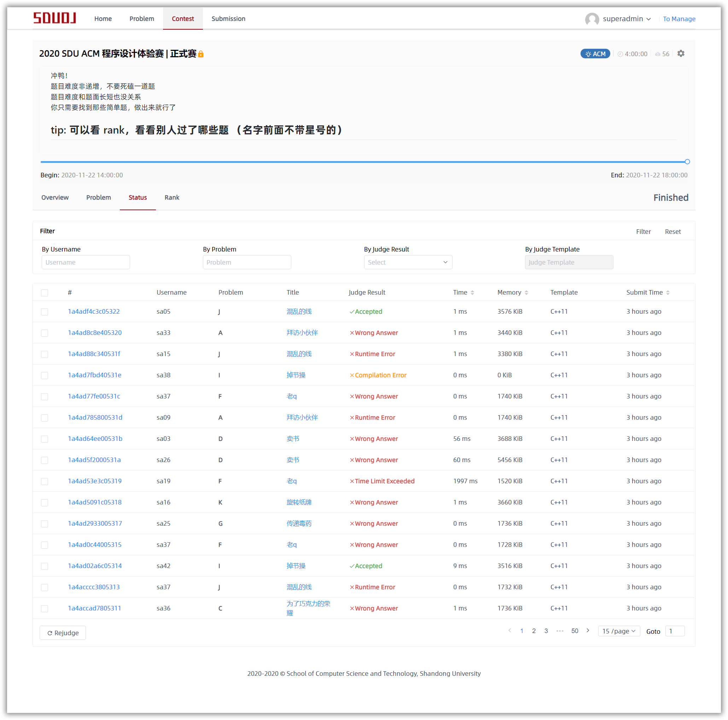Sort by Submit Time column arrows
728x720 pixels.
tap(668, 293)
